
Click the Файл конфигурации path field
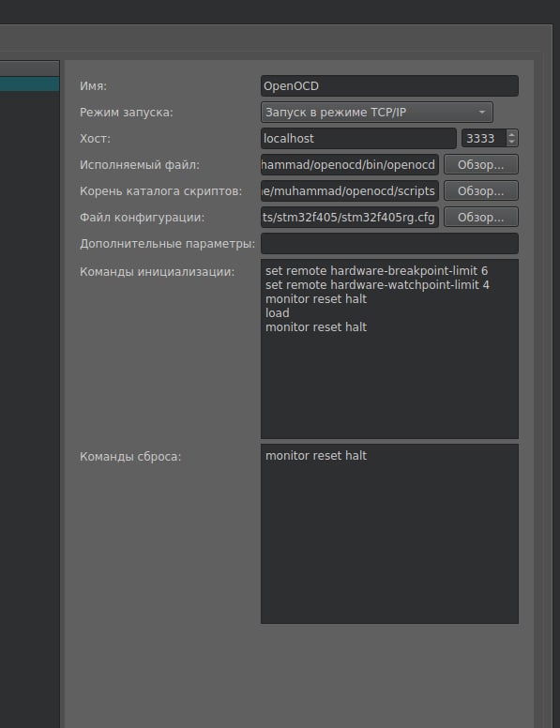[x=350, y=218]
